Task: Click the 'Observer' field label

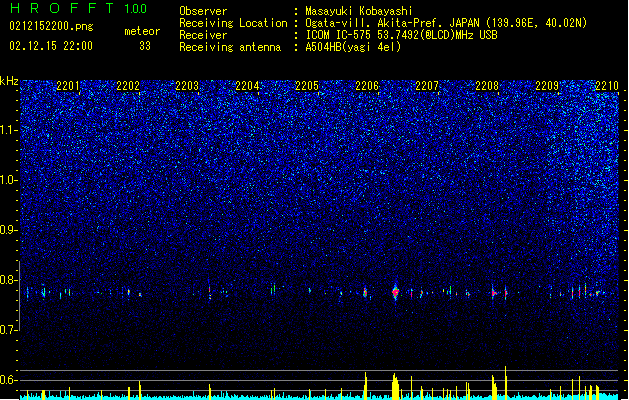Action: tap(203, 11)
